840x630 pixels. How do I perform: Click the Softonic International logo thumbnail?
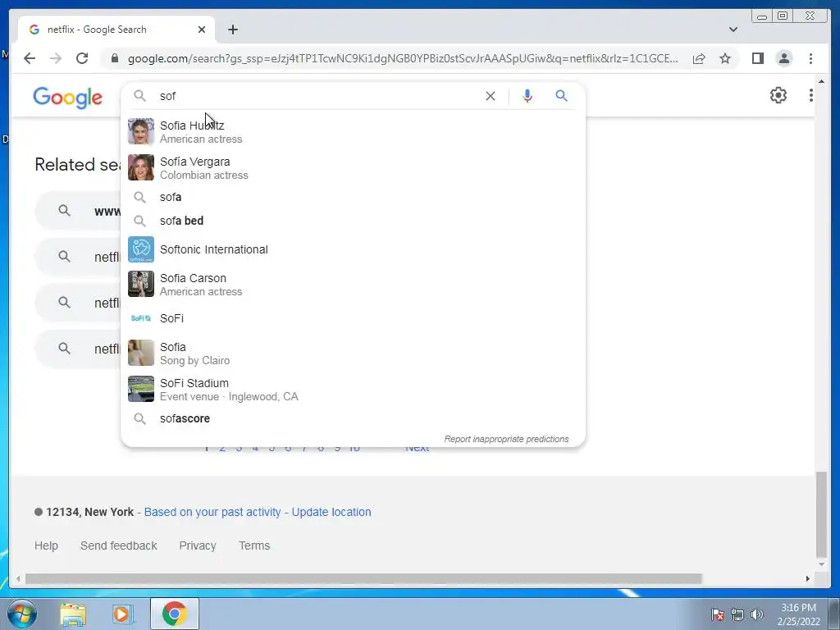pos(141,249)
